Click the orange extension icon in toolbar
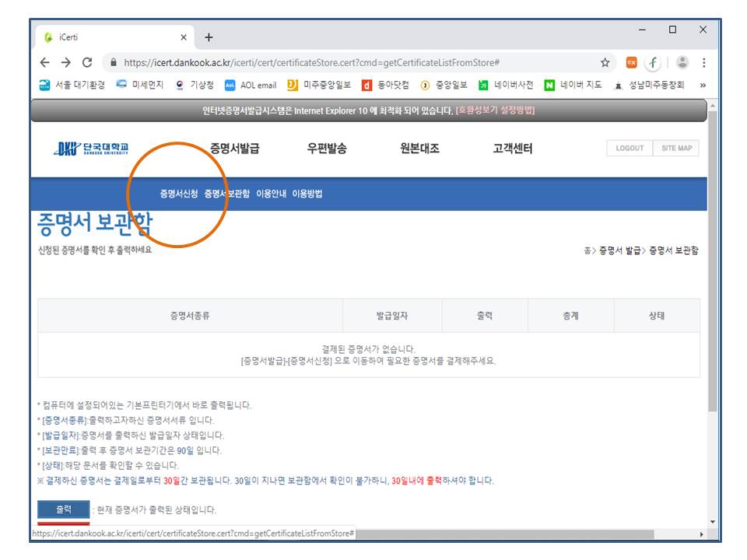Viewport: 747px width, 560px height. 632,63
